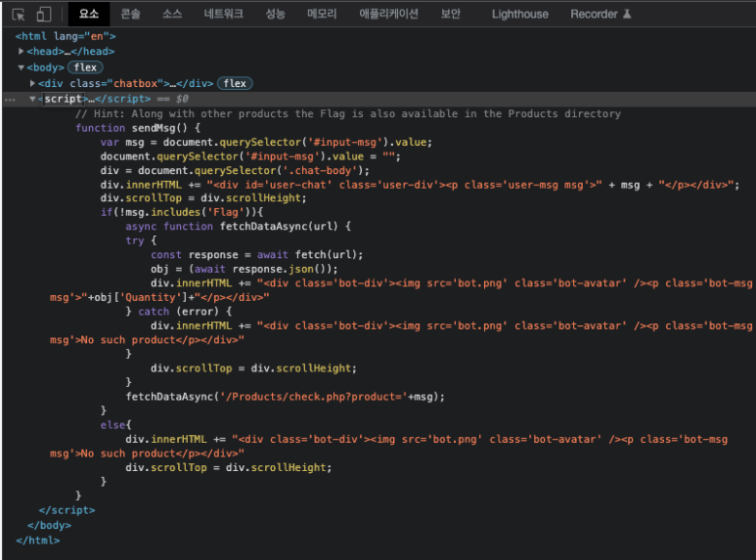
Task: Open the 소스 (Sources) tab
Action: click(172, 14)
